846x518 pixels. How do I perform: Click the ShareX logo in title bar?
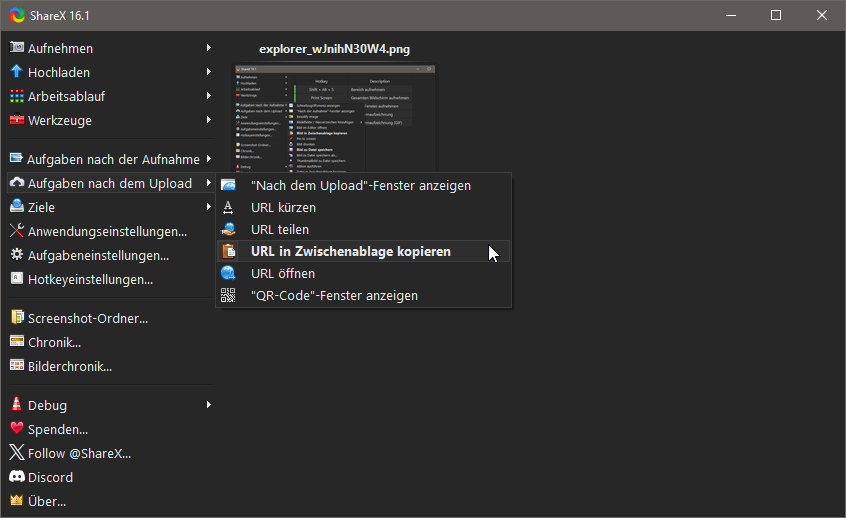(17, 15)
